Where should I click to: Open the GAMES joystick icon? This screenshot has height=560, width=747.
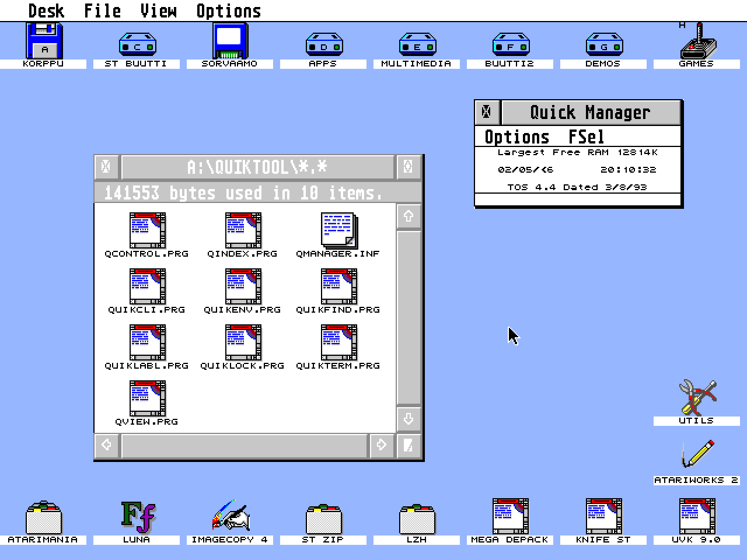(697, 44)
